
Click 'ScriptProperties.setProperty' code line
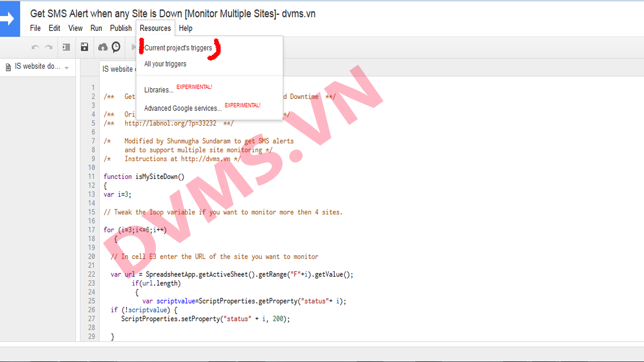pos(206,319)
